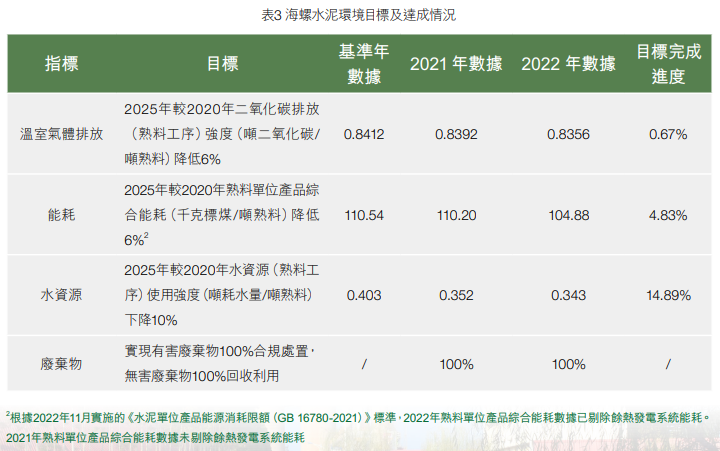Viewport: 720px width, 451px height.
Task: Click the 2022 value 0.8356
Action: 568,134
